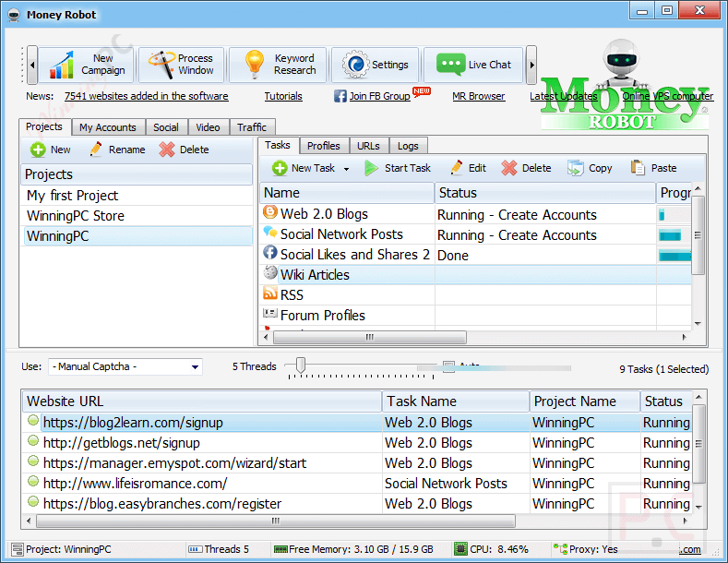Click the Proxy network icon in status bar
Image resolution: width=728 pixels, height=563 pixels.
pos(560,549)
